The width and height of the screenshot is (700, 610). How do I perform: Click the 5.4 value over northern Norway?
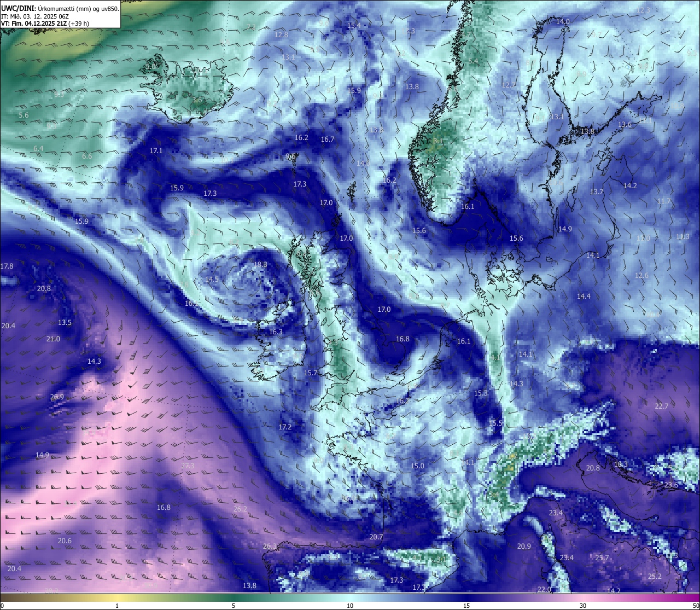tap(473, 61)
